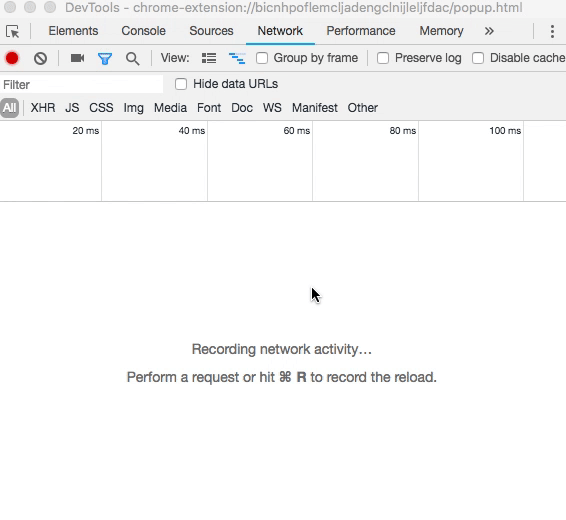Screen dimensions: 566x520
Task: Enable the Preserve log checkbox
Action: click(383, 58)
